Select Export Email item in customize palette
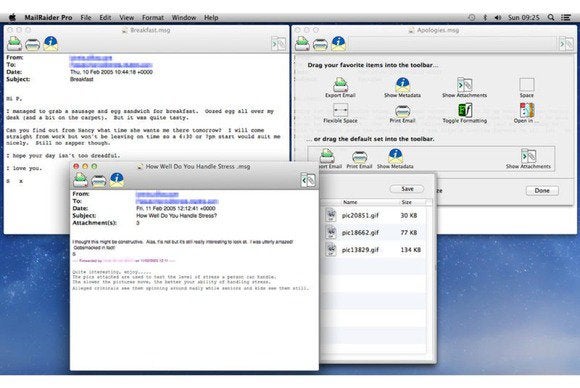The height and width of the screenshot is (388, 580). coord(340,88)
